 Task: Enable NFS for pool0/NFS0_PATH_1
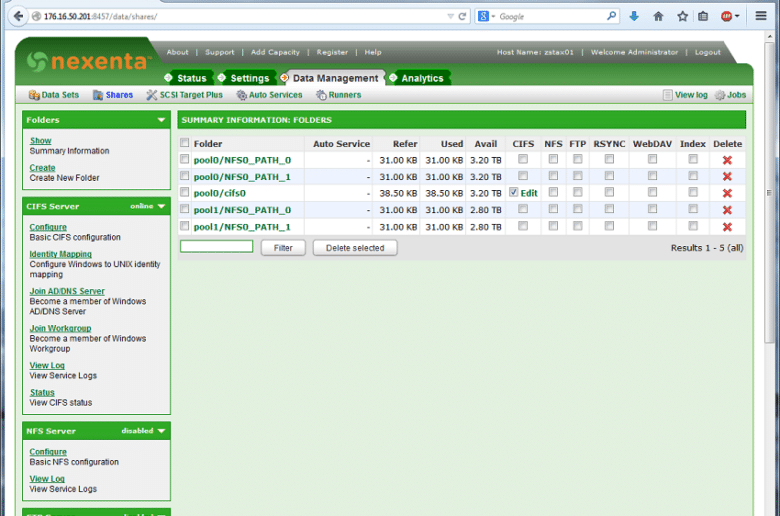pyautogui.click(x=553, y=176)
